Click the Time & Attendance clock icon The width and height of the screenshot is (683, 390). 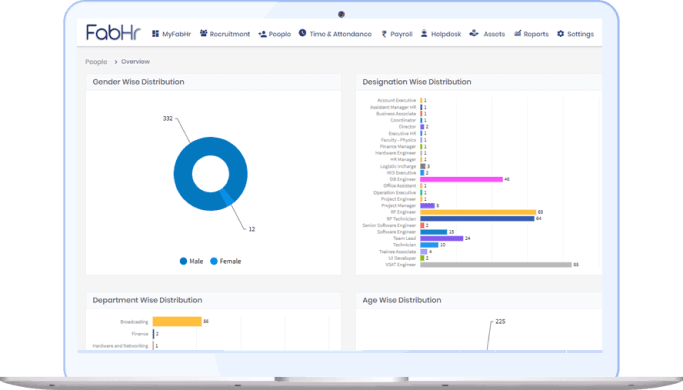[x=302, y=33]
